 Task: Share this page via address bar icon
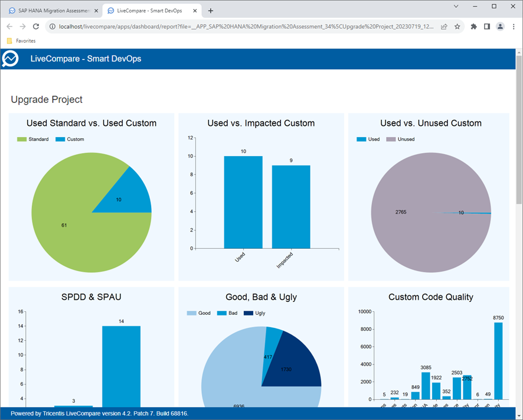pyautogui.click(x=444, y=27)
